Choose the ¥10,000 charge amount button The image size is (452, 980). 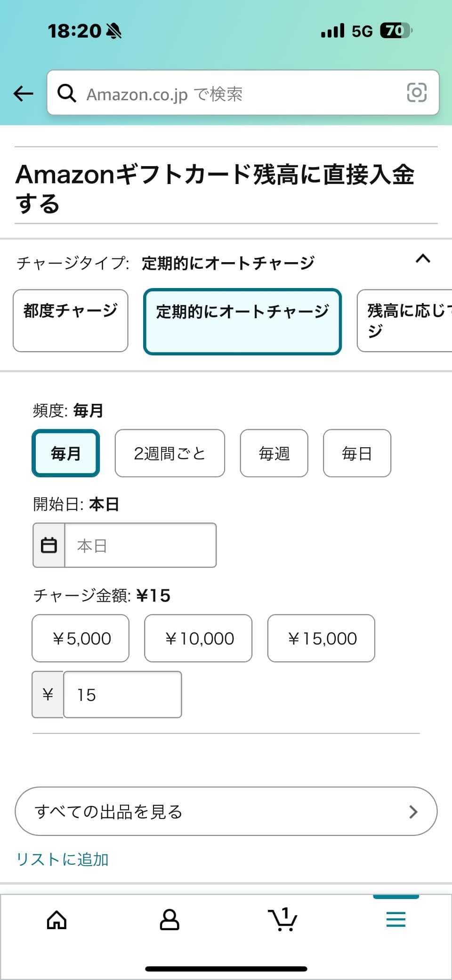coord(198,638)
